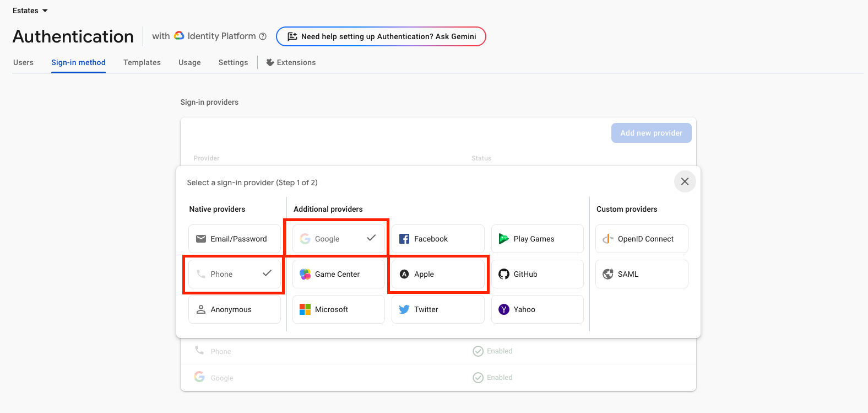Choose the SAML custom provider
Image resolution: width=868 pixels, height=413 pixels.
coord(642,274)
